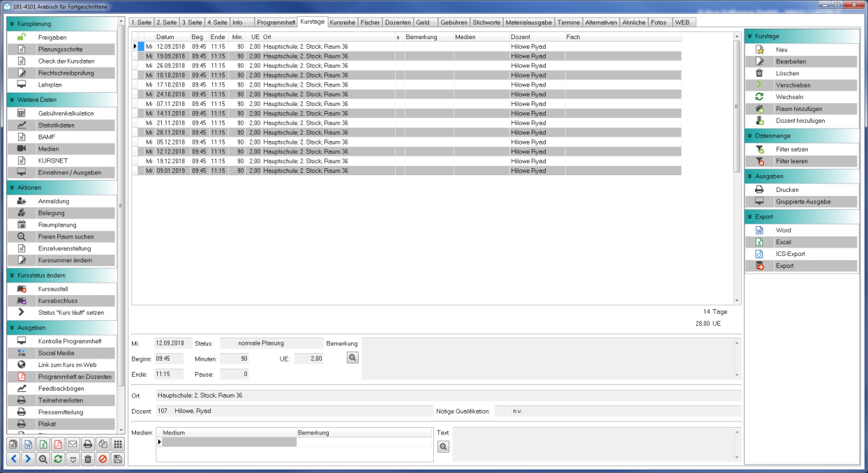Go to next record with blue right arrow
The image size is (868, 473).
pyautogui.click(x=29, y=459)
